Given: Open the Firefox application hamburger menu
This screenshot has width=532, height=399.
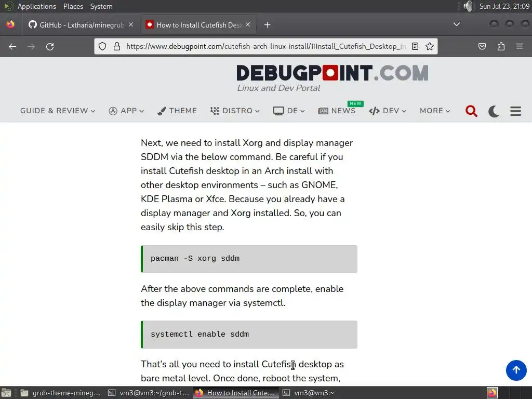Looking at the screenshot, I should coord(520,46).
